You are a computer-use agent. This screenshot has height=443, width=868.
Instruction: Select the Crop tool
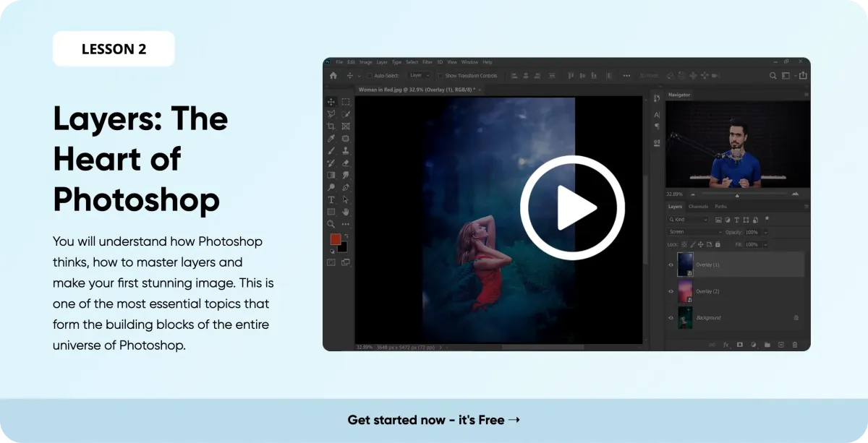(x=331, y=126)
